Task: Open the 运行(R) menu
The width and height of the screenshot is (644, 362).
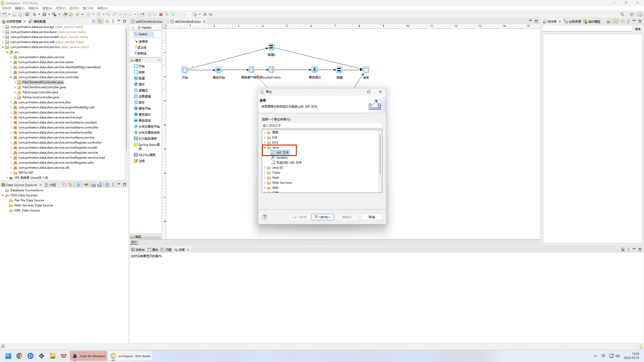Action: (x=74, y=8)
